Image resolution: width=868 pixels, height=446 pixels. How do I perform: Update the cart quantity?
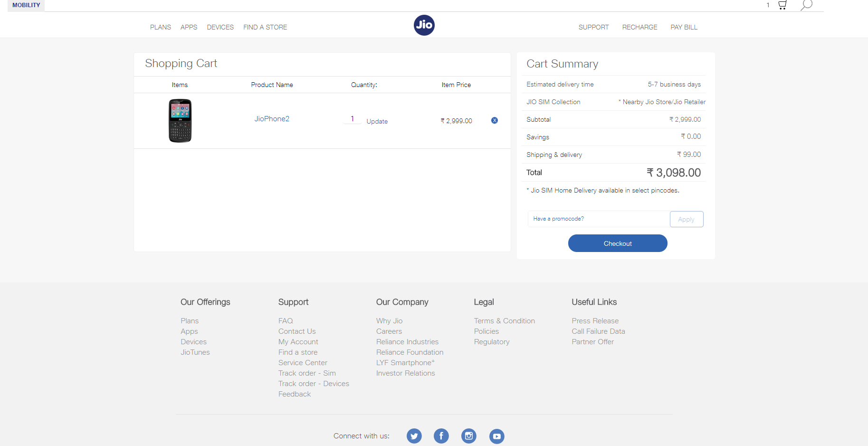click(377, 121)
